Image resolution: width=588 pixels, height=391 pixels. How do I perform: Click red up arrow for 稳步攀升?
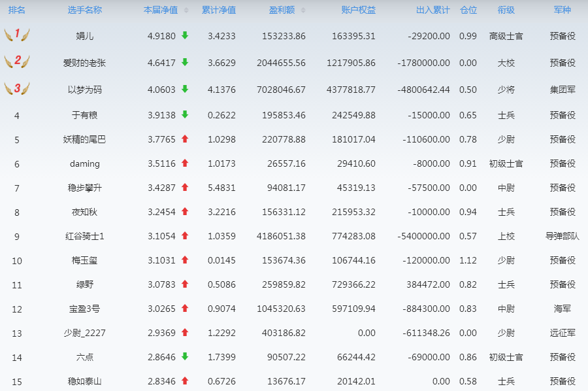pyautogui.click(x=185, y=187)
